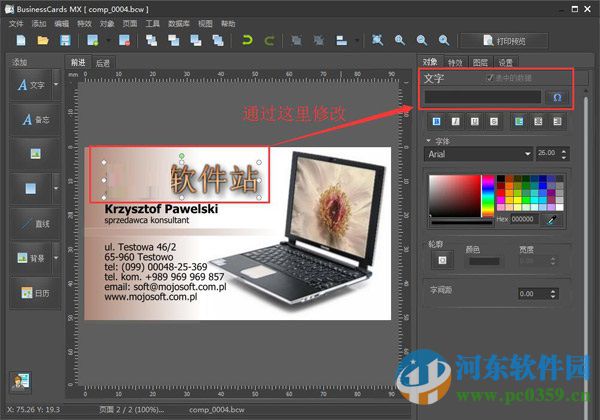Viewport: 600px width, 420px height.
Task: Open the 帮助 menu
Action: click(x=228, y=24)
